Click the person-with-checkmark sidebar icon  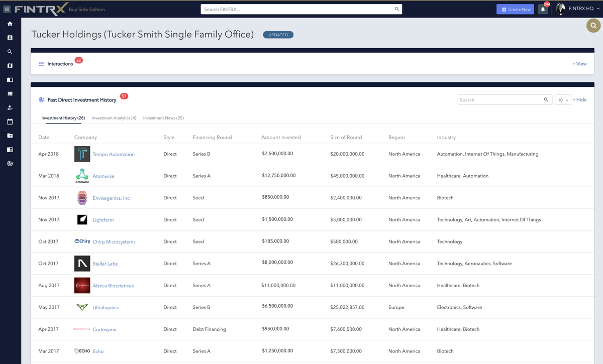[x=10, y=108]
